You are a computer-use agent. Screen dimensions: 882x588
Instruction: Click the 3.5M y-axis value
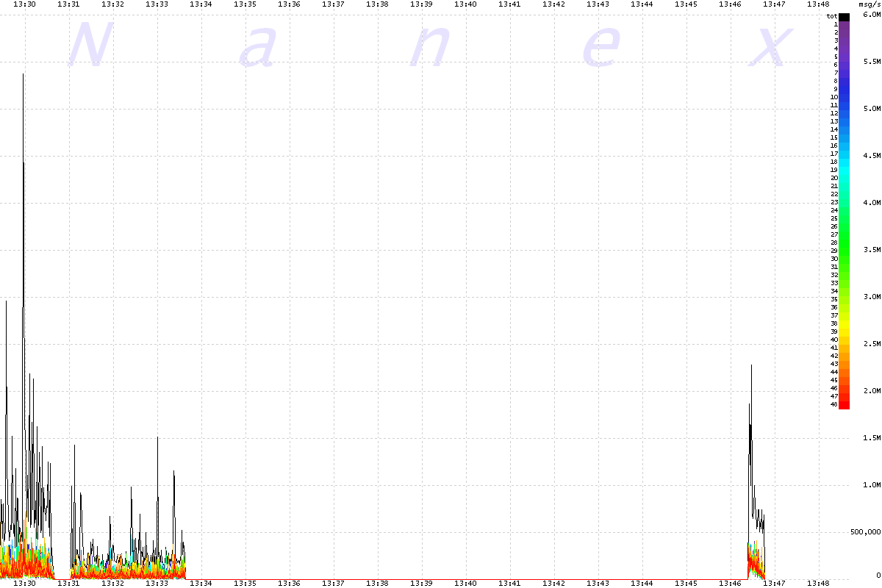872,250
